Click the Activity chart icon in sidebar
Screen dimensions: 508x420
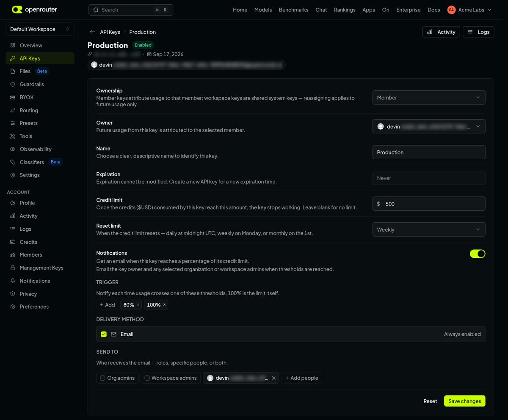click(x=13, y=216)
